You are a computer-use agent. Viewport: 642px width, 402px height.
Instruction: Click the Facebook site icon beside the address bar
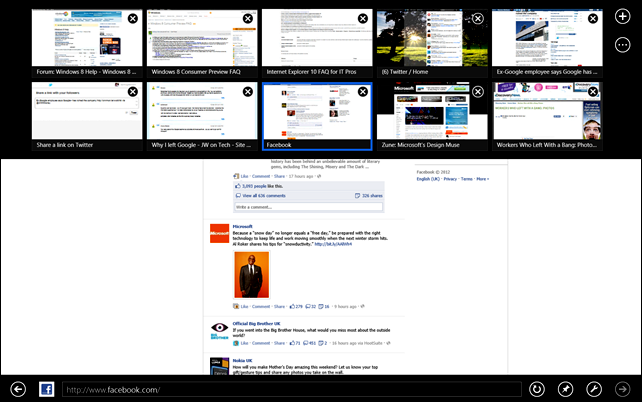point(47,389)
